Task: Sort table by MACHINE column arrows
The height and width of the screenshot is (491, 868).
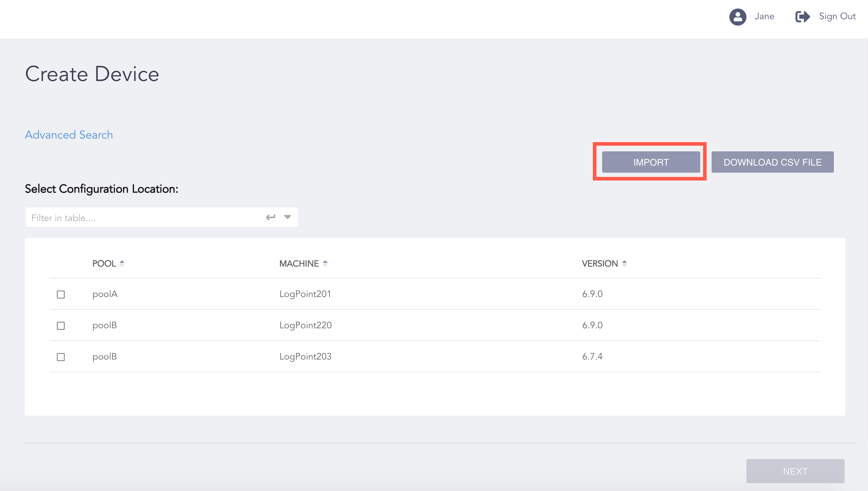Action: click(325, 263)
